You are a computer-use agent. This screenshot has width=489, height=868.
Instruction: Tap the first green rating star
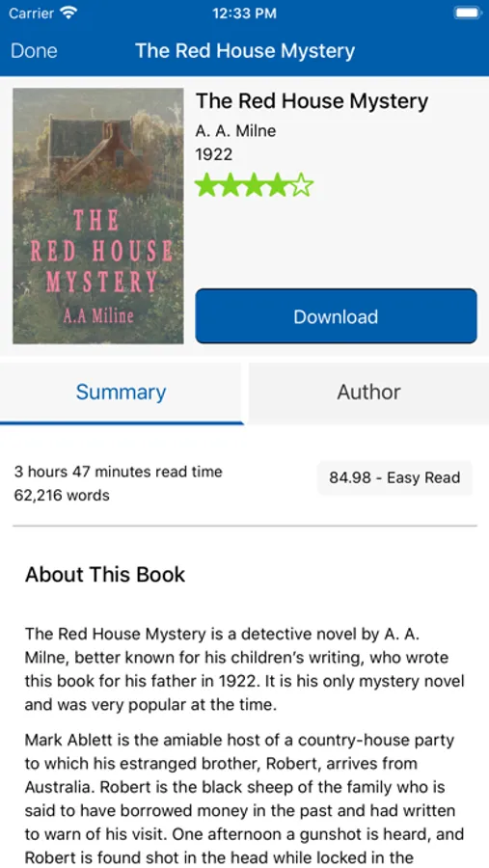click(x=206, y=186)
